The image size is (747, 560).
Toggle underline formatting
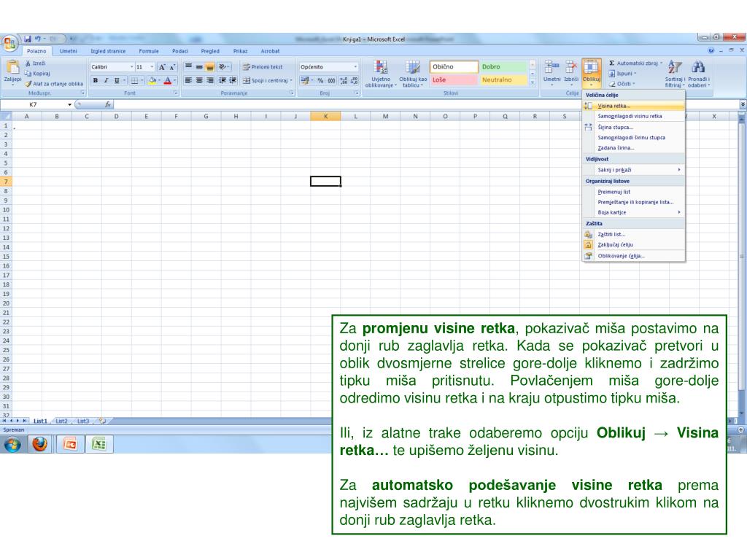[117, 80]
